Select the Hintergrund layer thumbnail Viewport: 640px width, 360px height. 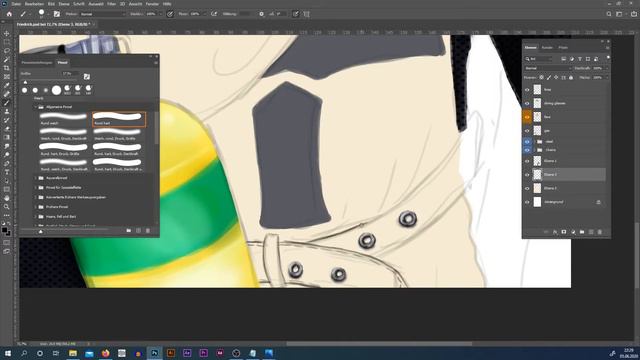[x=537, y=202]
